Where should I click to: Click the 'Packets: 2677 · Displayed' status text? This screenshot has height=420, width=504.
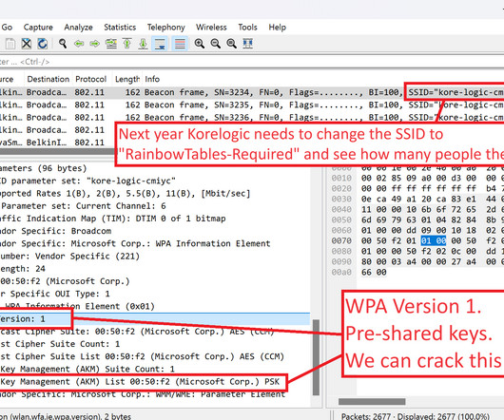pos(416,416)
